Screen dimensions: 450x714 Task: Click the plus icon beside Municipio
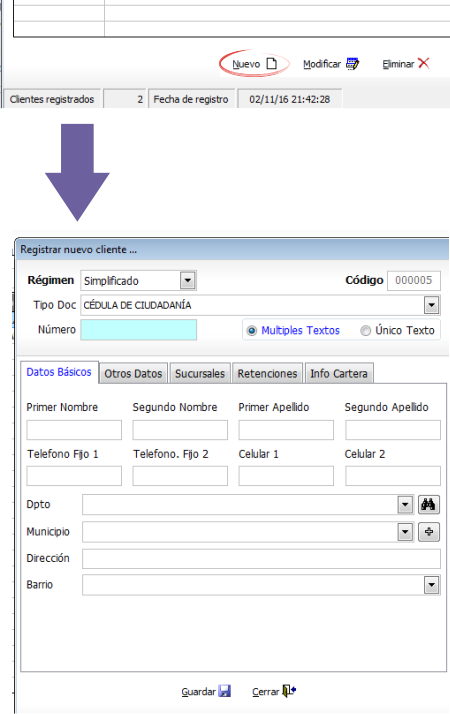(429, 531)
